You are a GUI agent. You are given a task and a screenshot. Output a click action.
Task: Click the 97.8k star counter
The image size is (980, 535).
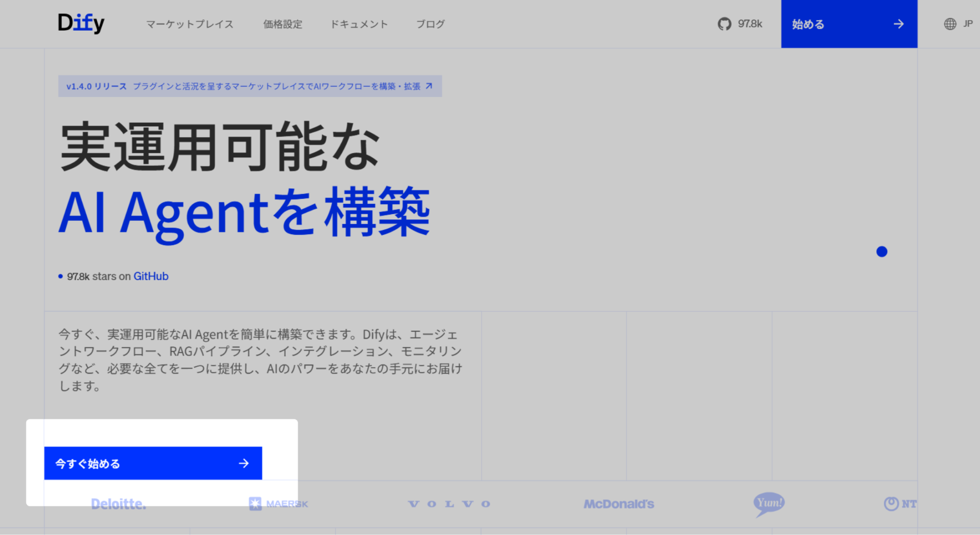pos(750,23)
